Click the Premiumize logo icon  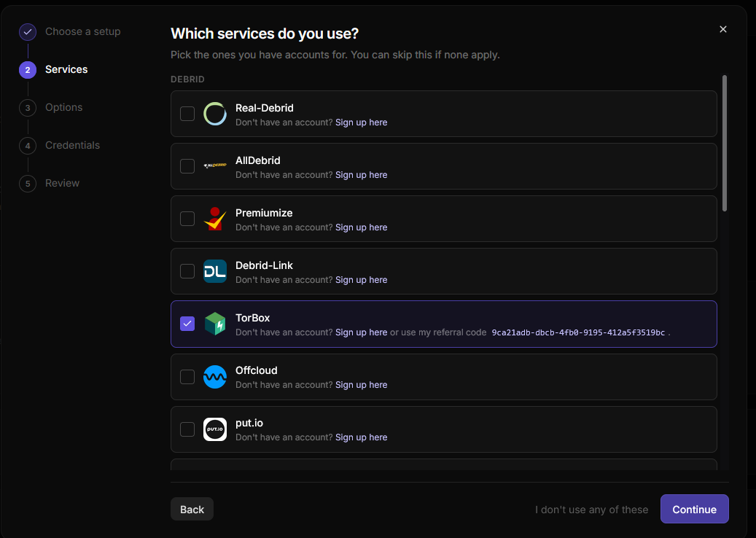click(215, 219)
